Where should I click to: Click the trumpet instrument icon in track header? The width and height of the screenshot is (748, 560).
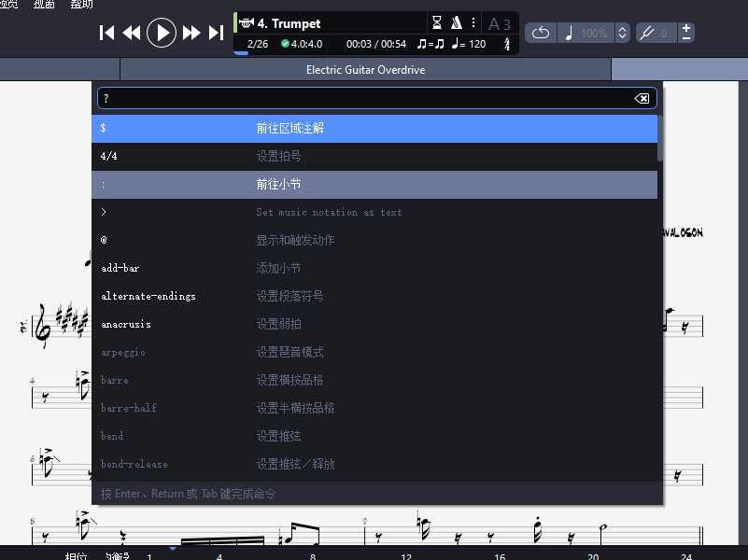246,22
